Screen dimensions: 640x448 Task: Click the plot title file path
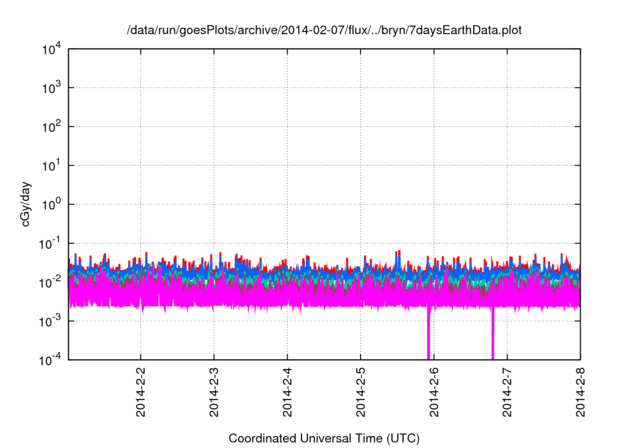pos(324,30)
